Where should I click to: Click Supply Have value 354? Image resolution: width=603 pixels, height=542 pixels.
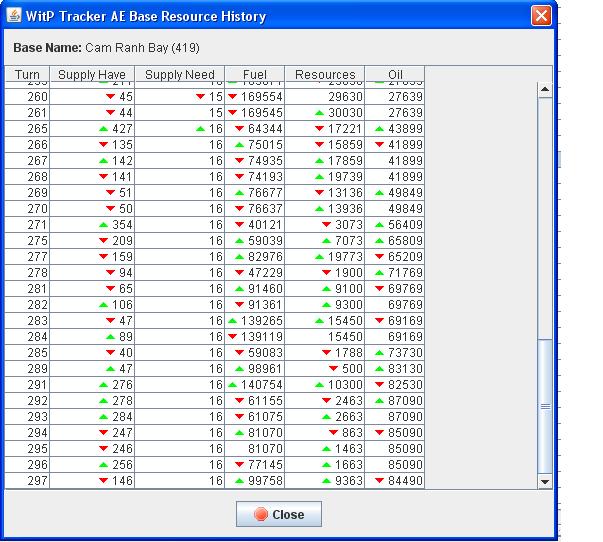(x=122, y=225)
